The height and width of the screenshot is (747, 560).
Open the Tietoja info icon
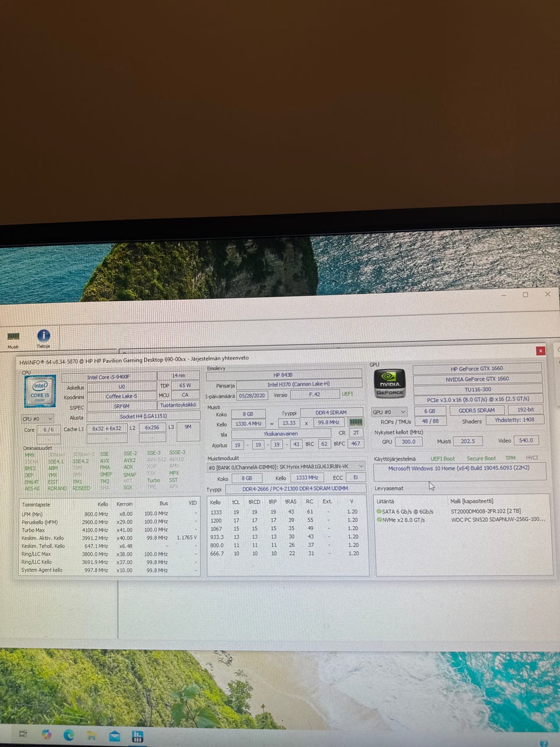(x=44, y=337)
